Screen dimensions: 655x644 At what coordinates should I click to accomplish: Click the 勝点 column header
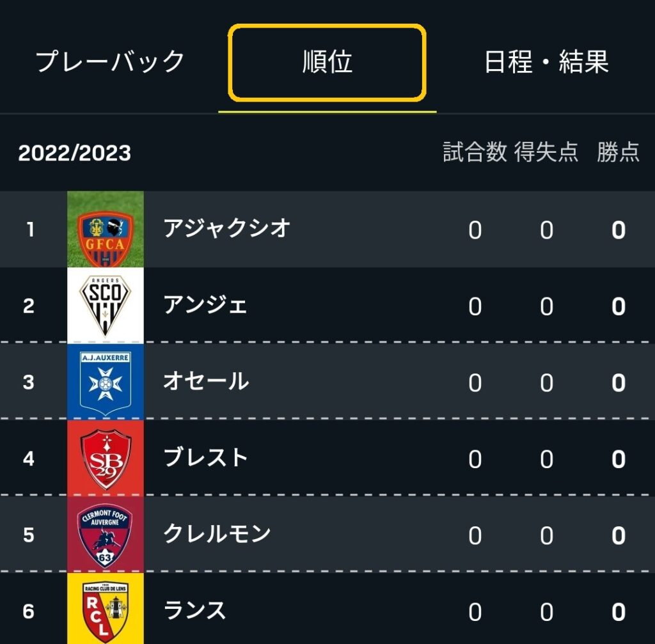pos(619,152)
